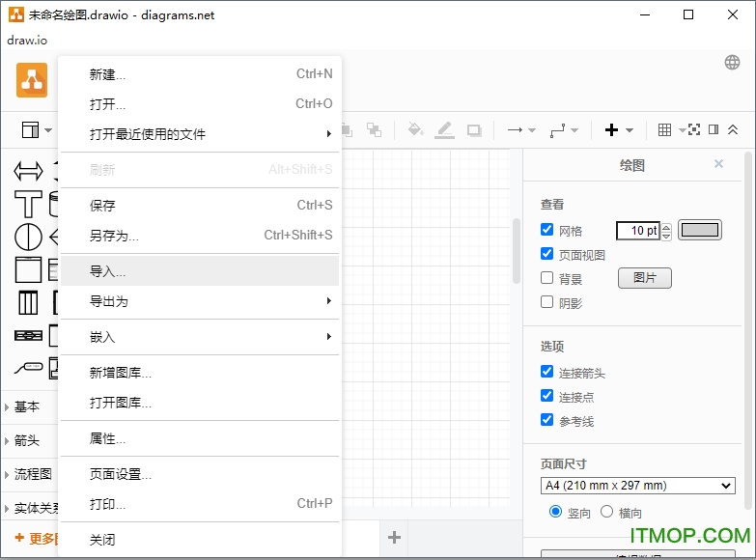Select the three-column table shape

tap(28, 303)
